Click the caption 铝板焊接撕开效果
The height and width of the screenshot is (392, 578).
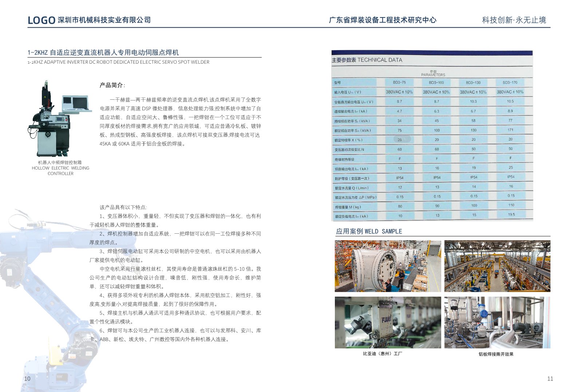(496, 354)
